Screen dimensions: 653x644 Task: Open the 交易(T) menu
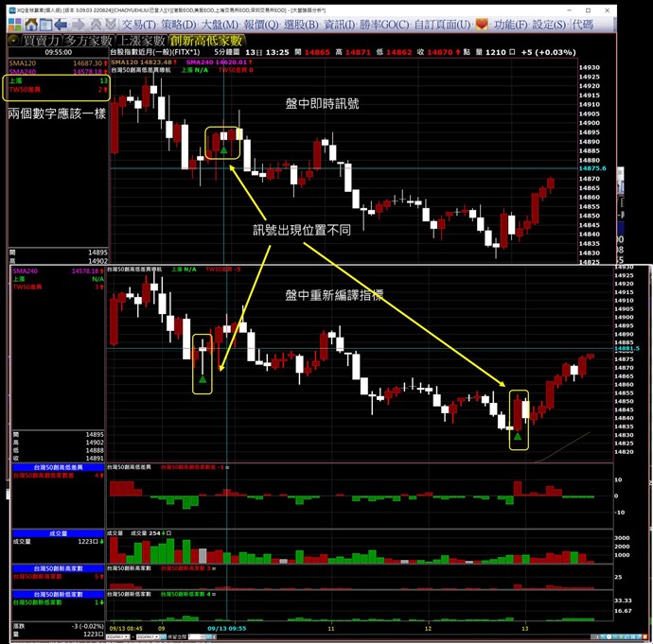click(139, 24)
